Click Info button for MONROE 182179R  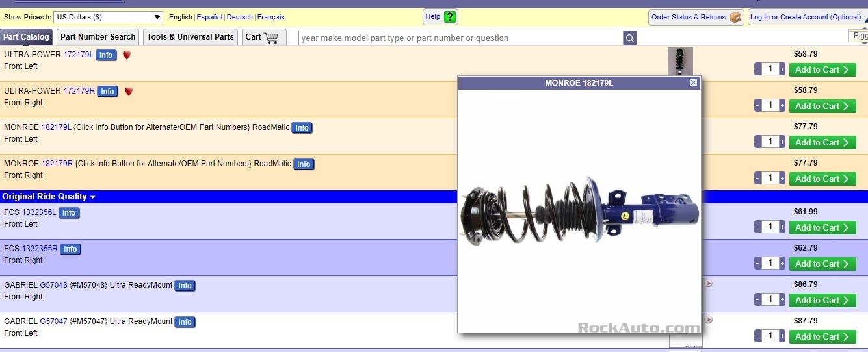point(304,164)
